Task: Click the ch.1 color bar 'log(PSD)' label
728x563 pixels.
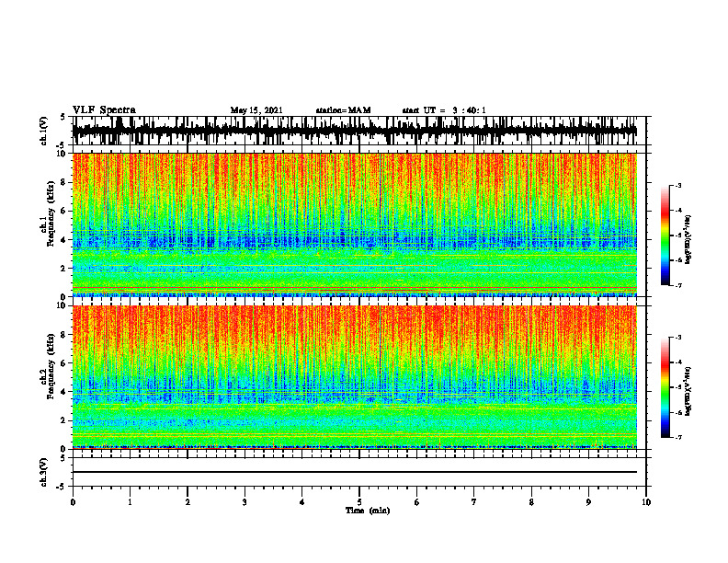Action: tap(688, 240)
